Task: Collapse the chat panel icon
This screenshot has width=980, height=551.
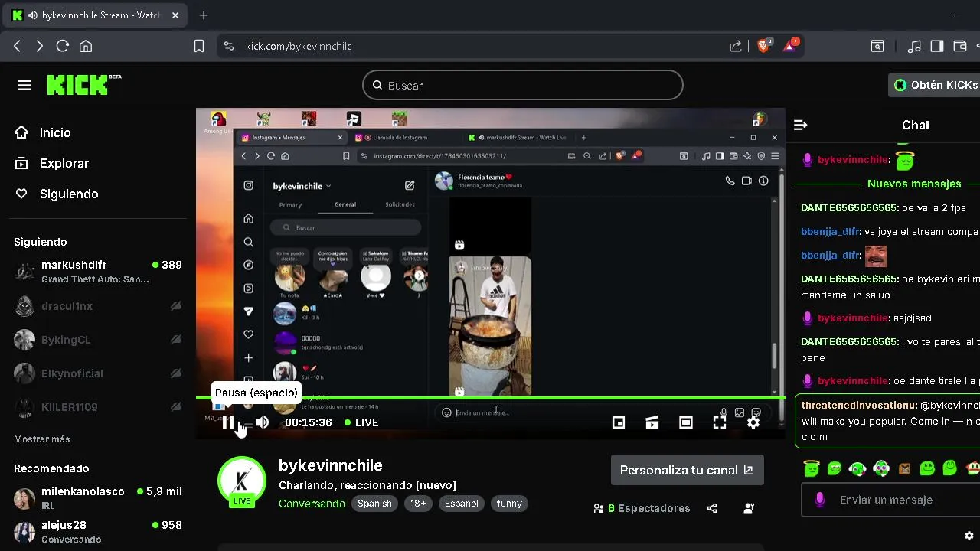Action: coord(801,125)
